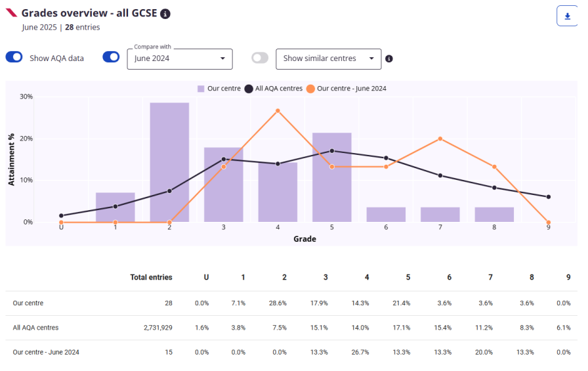Click the grade 2 bar in chart
588x371 pixels.
coord(169,162)
